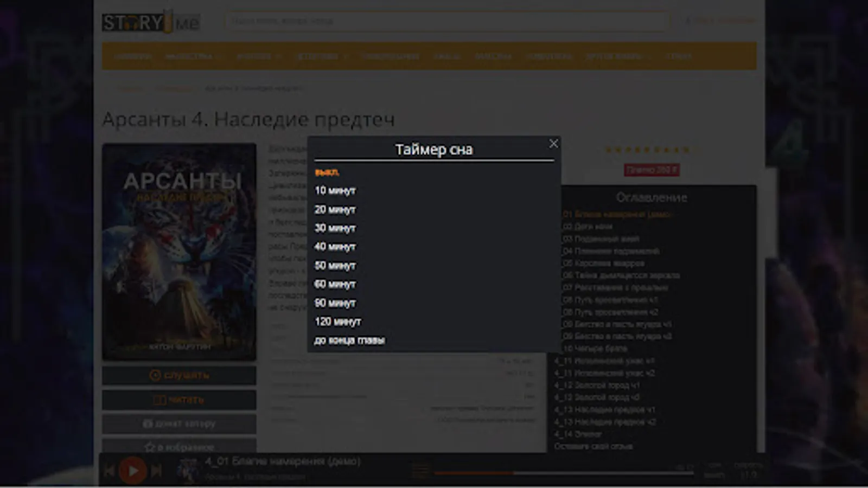Select the выкл. timer option
868x488 pixels.
click(x=327, y=172)
